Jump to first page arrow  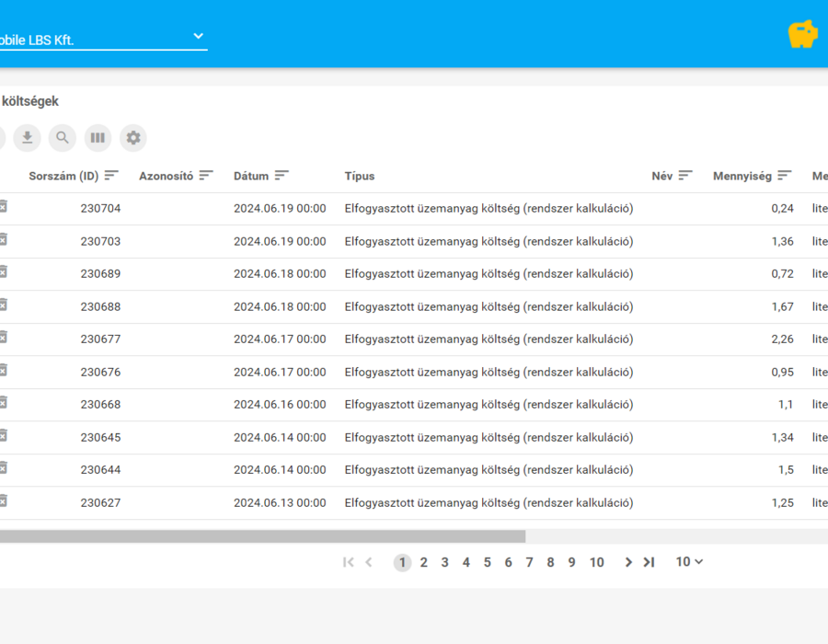coord(348,562)
